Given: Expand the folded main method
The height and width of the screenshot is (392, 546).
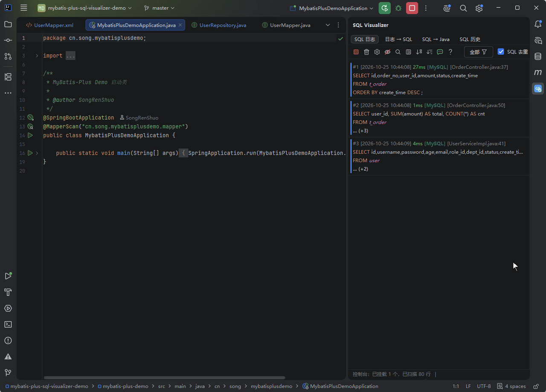Looking at the screenshot, I should (37, 153).
